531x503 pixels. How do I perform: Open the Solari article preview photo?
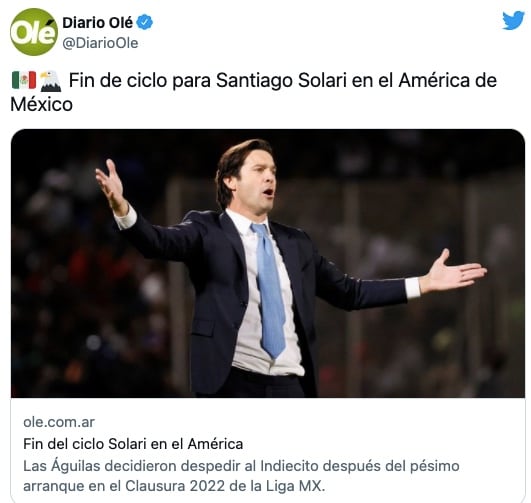[x=268, y=263]
